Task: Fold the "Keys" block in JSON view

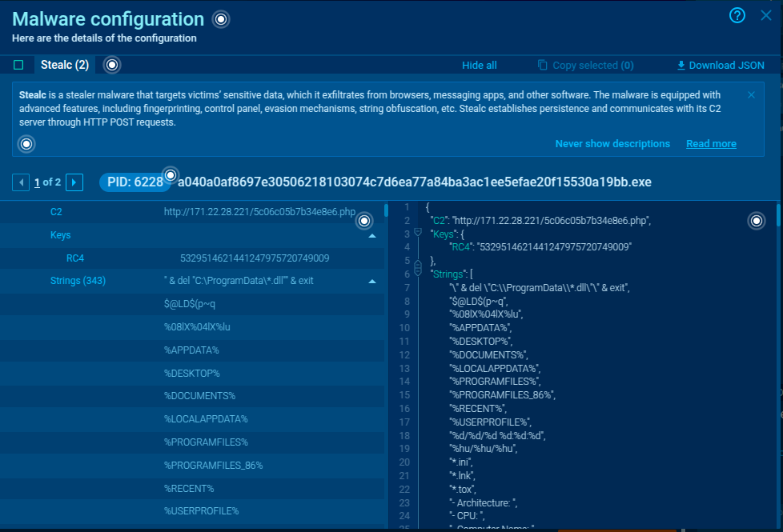Action: 417,233
